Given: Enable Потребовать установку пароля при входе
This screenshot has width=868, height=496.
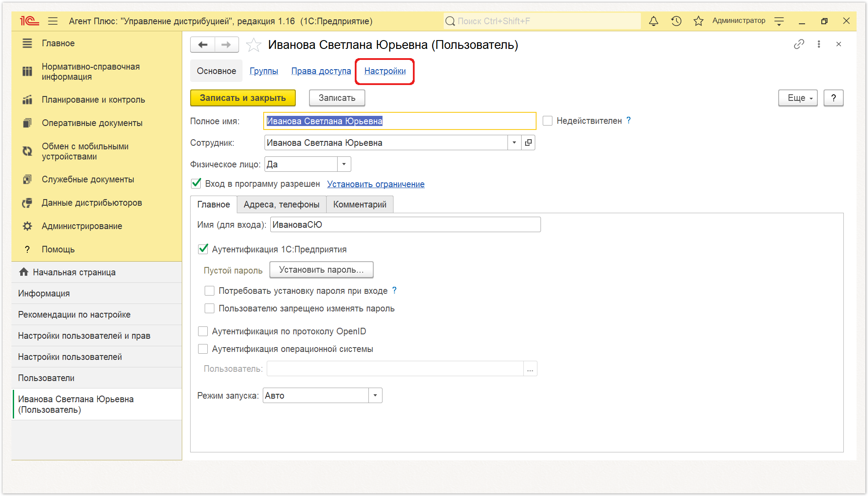Looking at the screenshot, I should (x=210, y=291).
